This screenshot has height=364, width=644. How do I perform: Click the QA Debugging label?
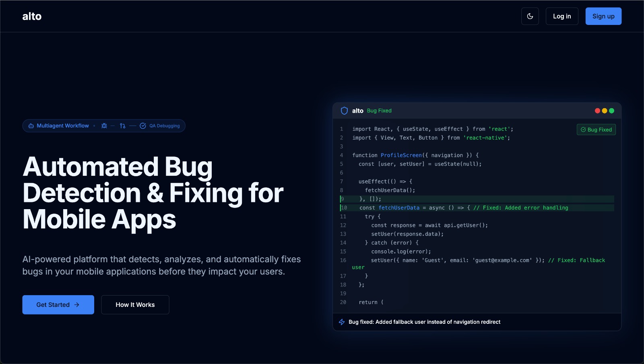click(x=165, y=126)
